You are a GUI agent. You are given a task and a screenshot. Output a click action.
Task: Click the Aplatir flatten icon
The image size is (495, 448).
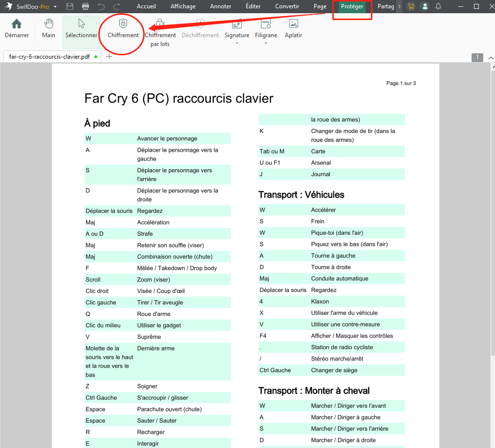(x=294, y=23)
